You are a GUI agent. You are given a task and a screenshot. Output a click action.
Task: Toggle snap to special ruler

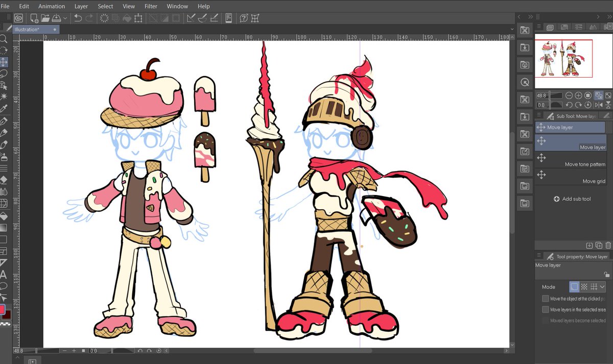[x=202, y=18]
